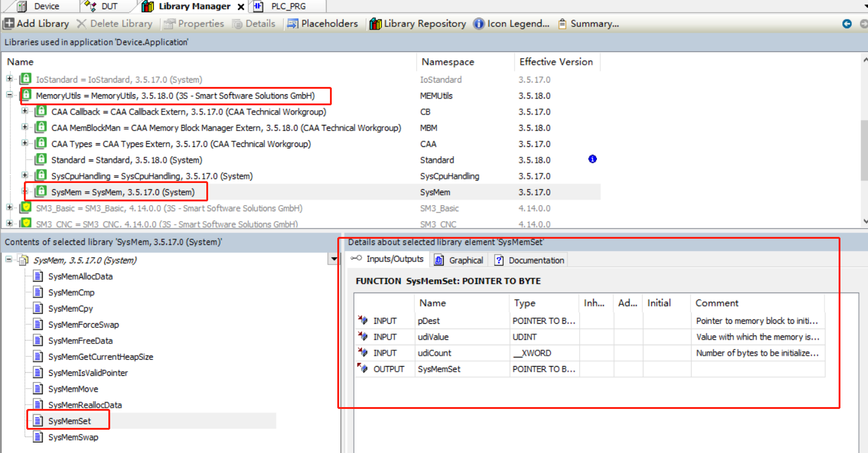
Task: Click the SysMemSet document icon
Action: click(38, 421)
